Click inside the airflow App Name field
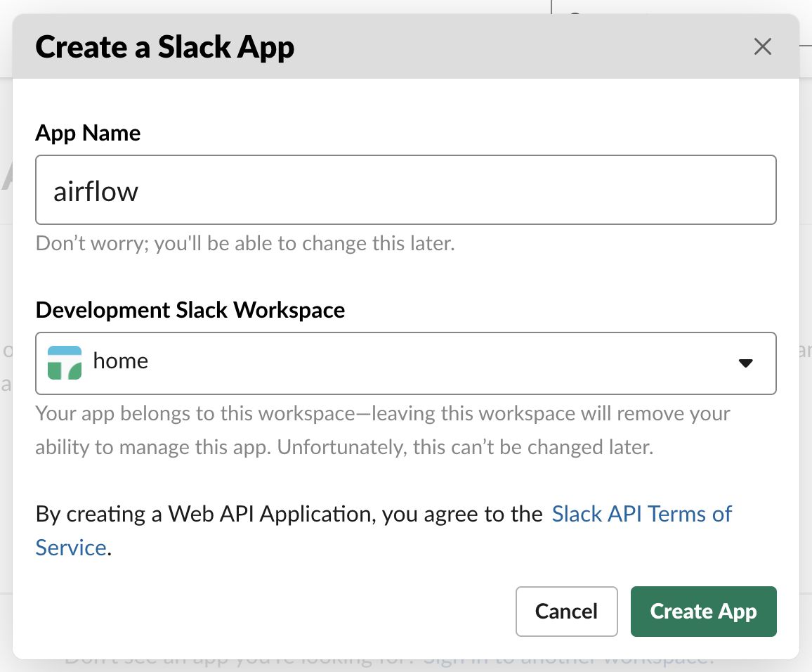The image size is (812, 672). pyautogui.click(x=406, y=190)
